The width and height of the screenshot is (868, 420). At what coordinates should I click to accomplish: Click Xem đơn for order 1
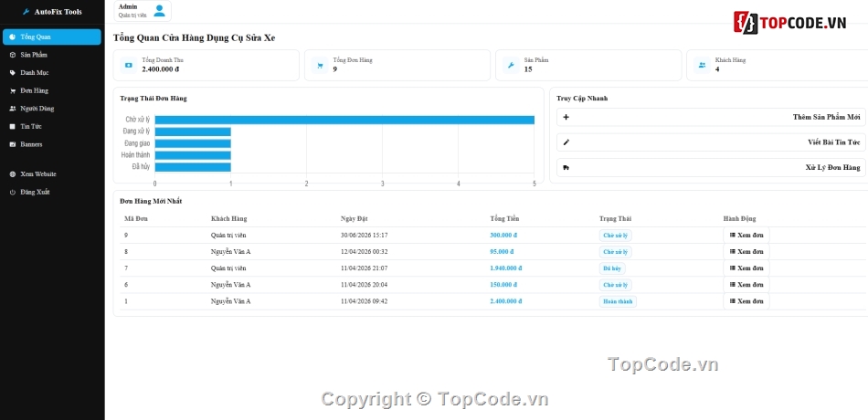746,301
